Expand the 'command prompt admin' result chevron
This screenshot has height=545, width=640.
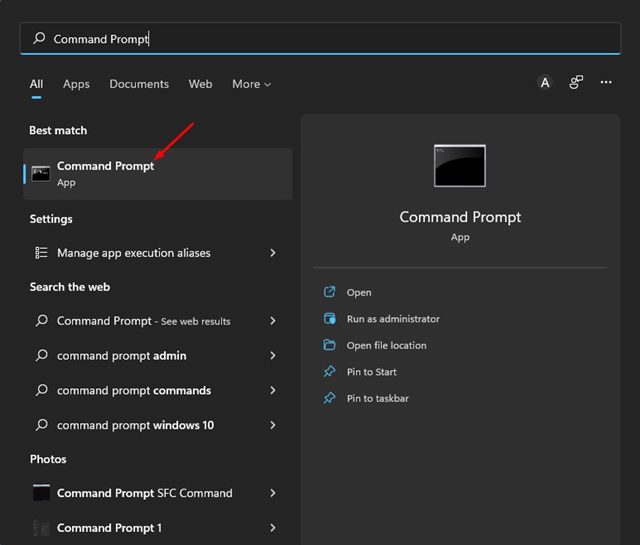coord(273,355)
